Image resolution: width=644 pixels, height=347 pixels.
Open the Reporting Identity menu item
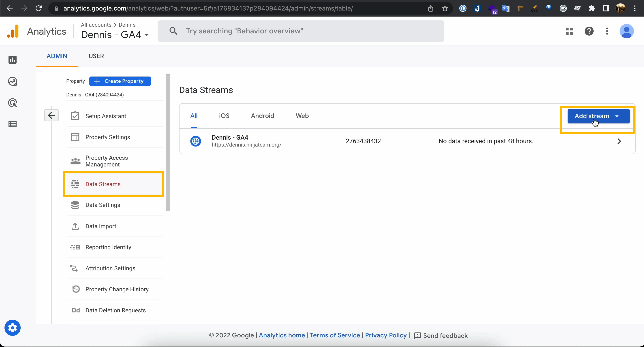tap(115, 247)
